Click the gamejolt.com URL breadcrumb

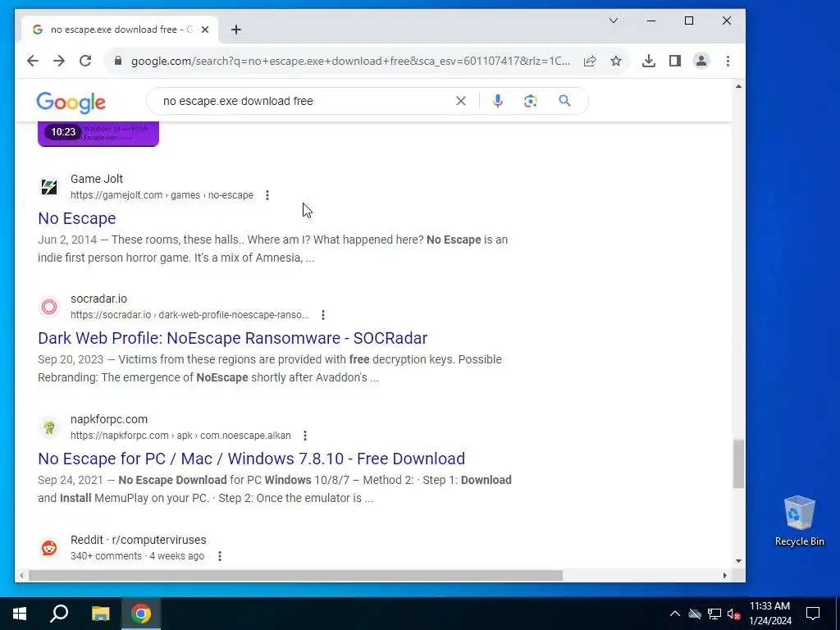point(162,195)
